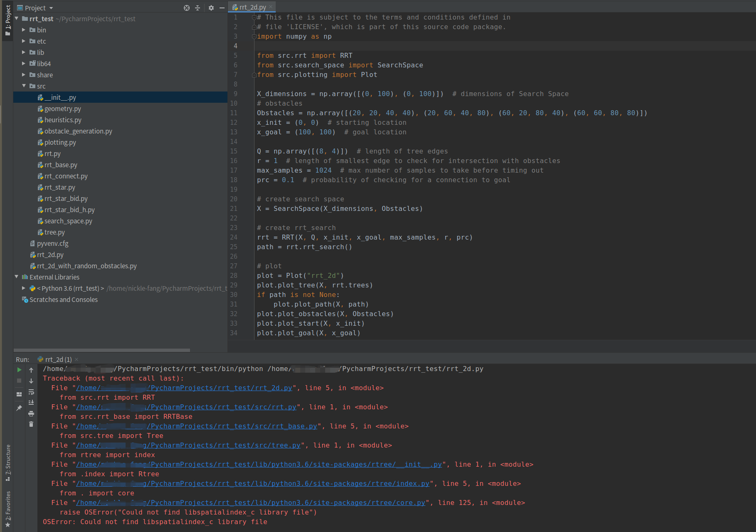Open the Project dropdown view selector
The width and height of the screenshot is (756, 532).
(35, 8)
